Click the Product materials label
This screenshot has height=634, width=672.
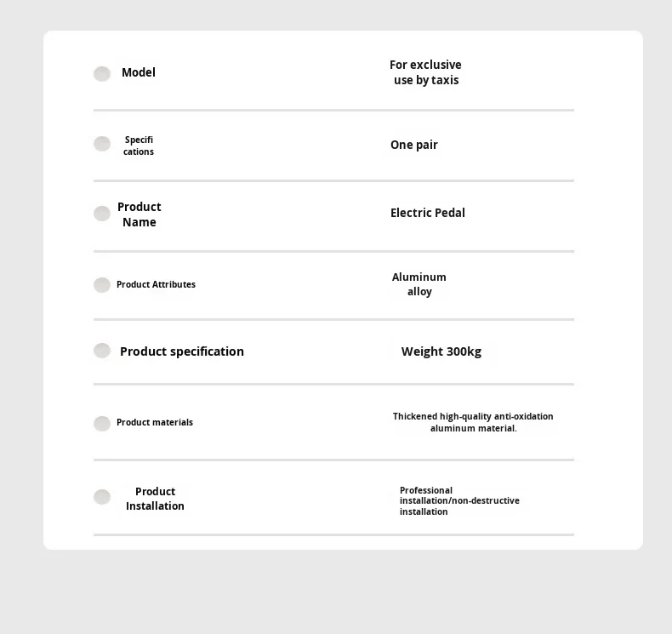155,423
